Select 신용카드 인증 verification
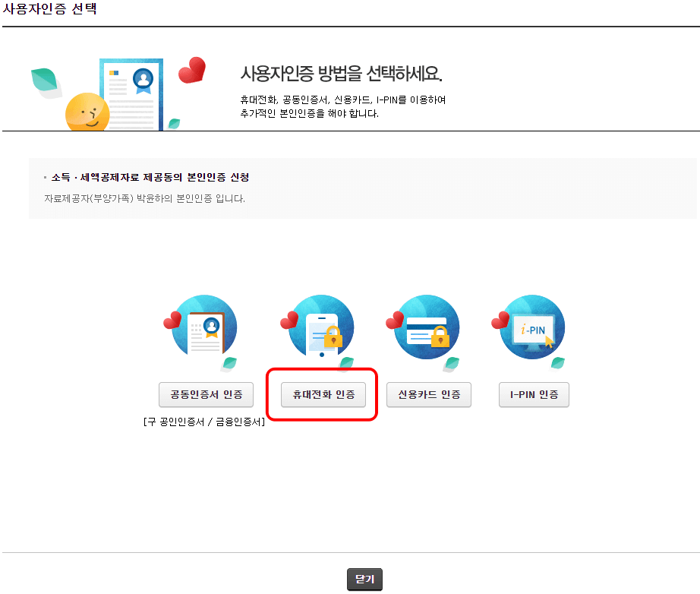The image size is (700, 594). coord(428,394)
